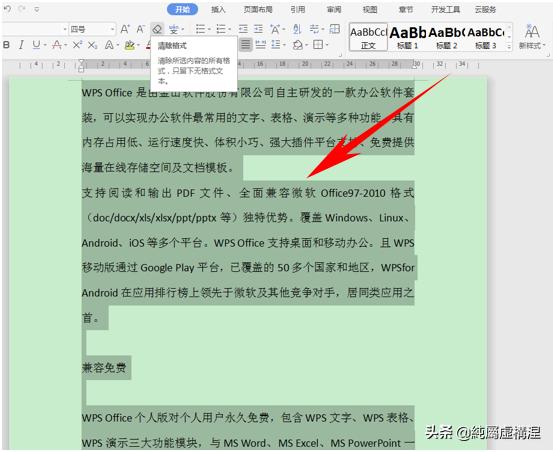The width and height of the screenshot is (553, 452).
Task: Toggle underline formatting
Action: click(36, 44)
